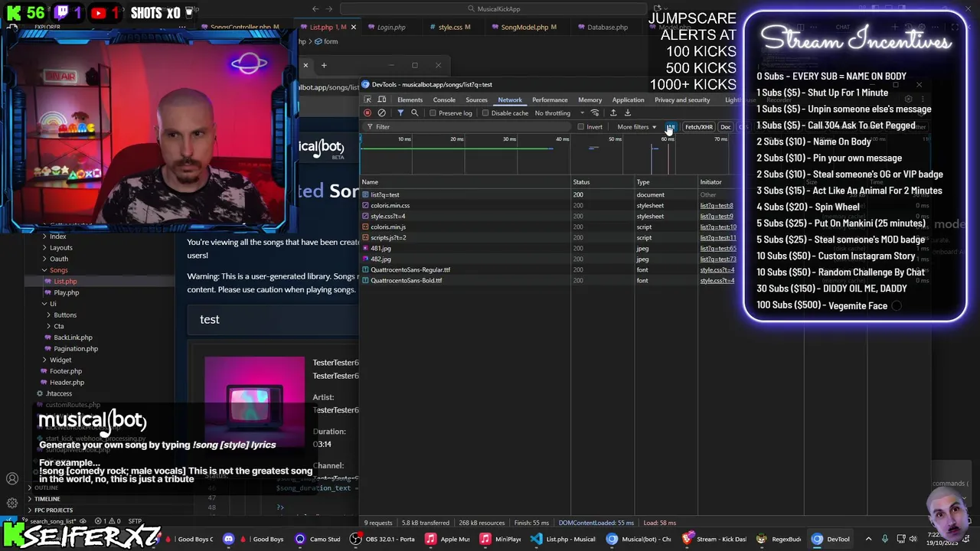Open the VS Code manage gear icon
The width and height of the screenshot is (980, 551).
pos(12,503)
